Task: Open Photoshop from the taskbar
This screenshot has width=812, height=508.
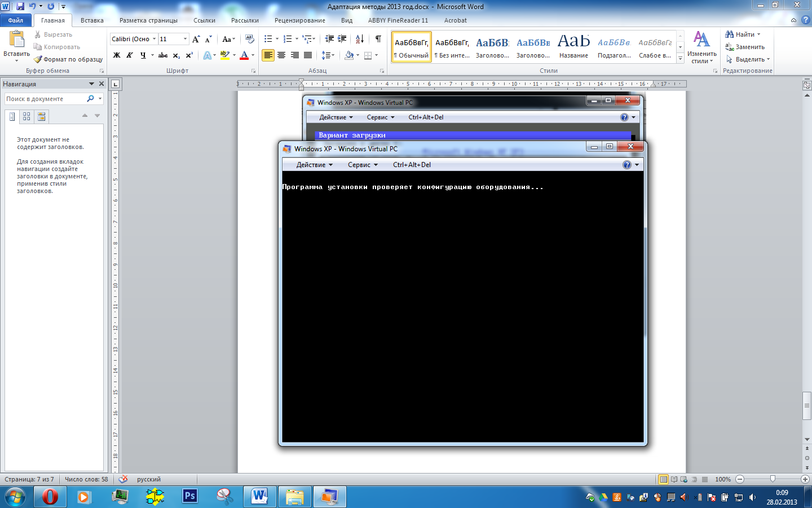Action: [190, 496]
